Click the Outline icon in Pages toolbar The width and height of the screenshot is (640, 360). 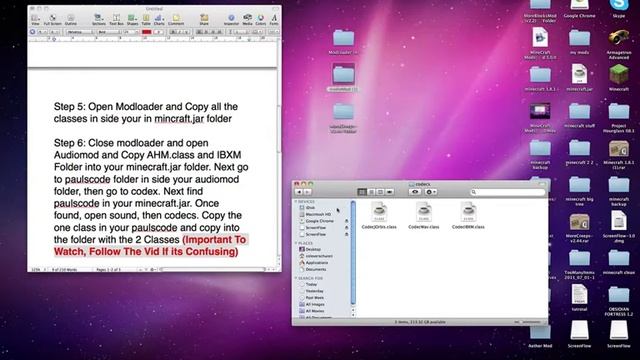(71, 19)
